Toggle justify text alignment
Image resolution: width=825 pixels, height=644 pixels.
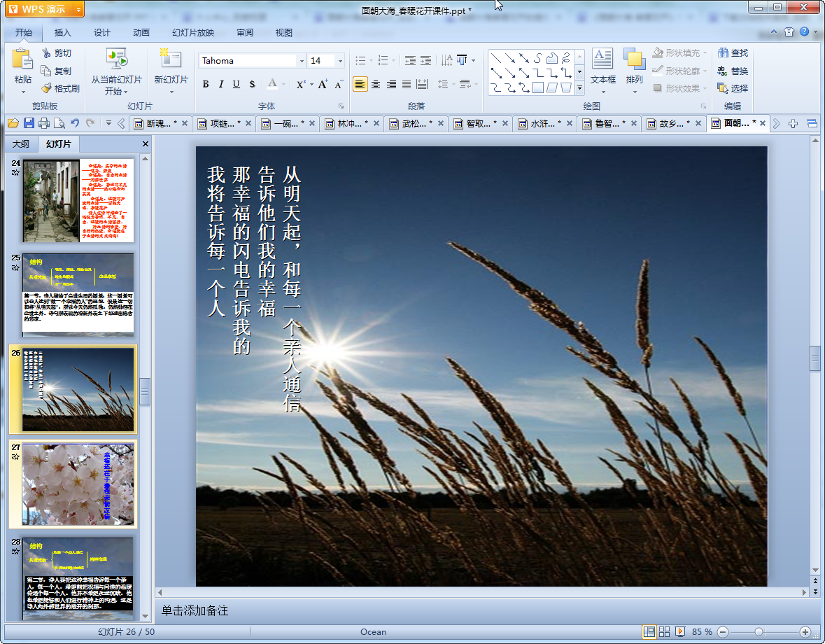point(407,84)
